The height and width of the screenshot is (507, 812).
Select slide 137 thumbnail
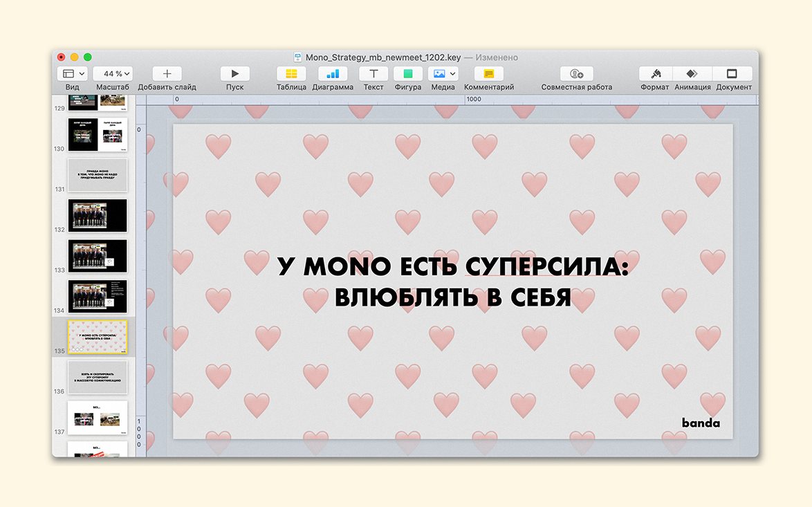98,417
